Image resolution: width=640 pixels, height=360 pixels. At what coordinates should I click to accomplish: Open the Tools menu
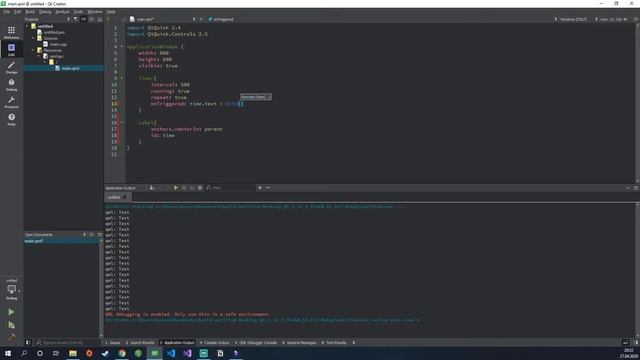(78, 12)
